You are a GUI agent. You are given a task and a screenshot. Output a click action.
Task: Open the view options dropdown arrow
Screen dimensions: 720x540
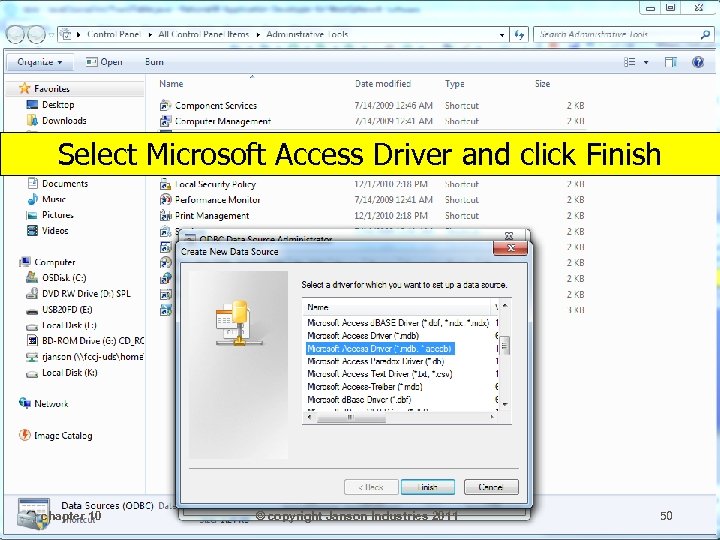pyautogui.click(x=646, y=62)
